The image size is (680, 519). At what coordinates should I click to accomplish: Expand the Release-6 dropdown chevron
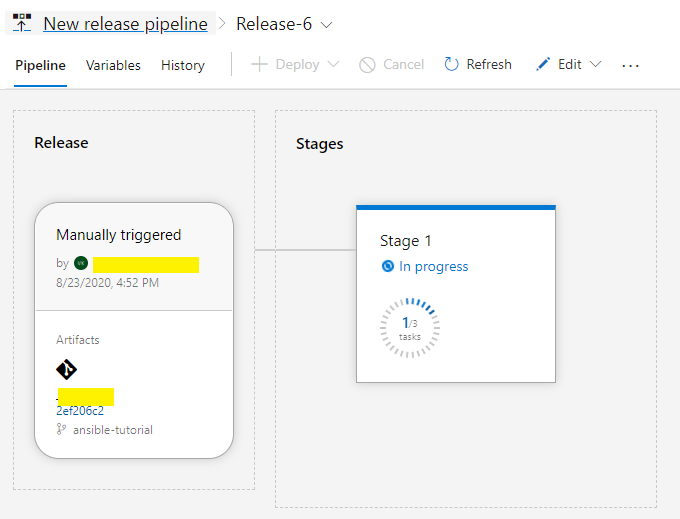tap(326, 24)
